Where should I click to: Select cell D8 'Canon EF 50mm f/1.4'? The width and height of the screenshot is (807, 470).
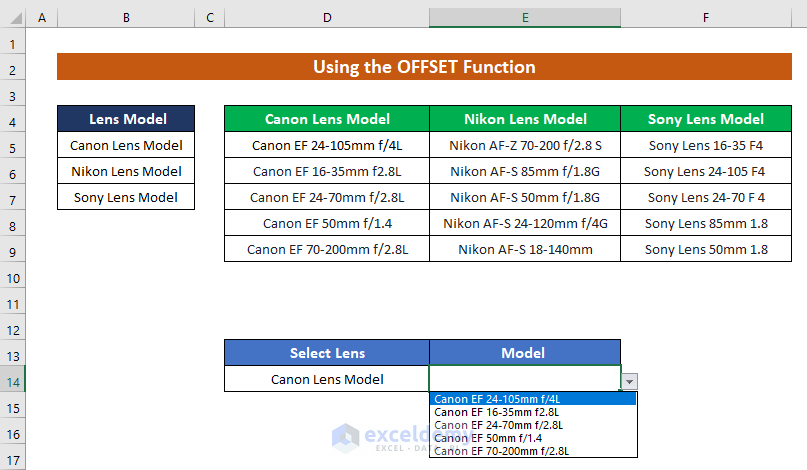(x=327, y=223)
